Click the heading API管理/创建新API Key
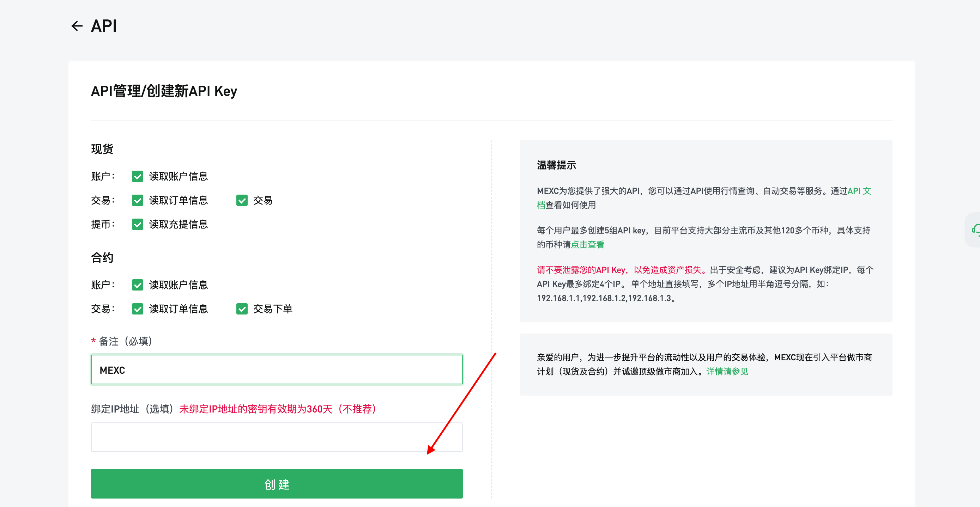The height and width of the screenshot is (507, 980). click(x=164, y=91)
